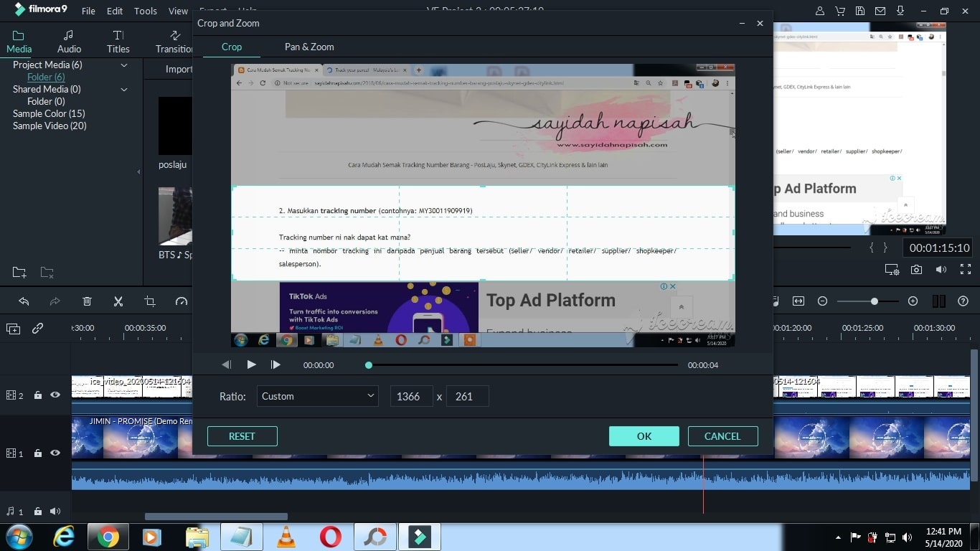This screenshot has height=551, width=980.
Task: Open Google Chrome from the taskbar
Action: pos(108,537)
